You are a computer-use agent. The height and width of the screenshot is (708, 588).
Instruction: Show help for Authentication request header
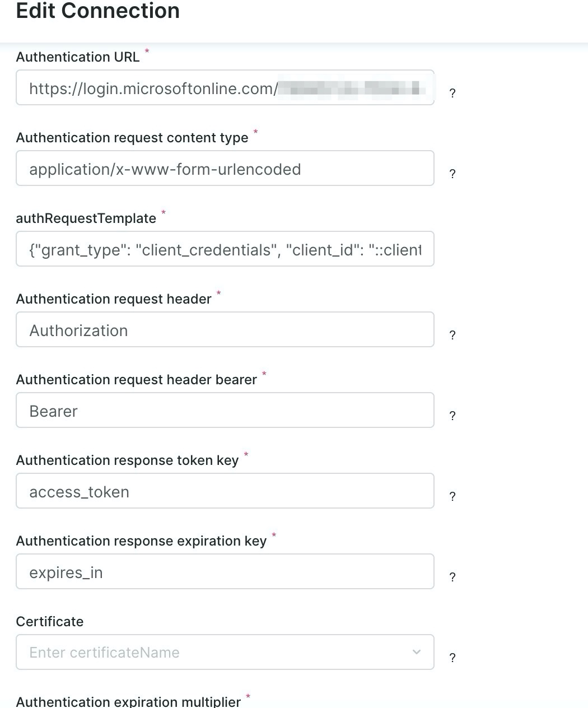click(452, 335)
